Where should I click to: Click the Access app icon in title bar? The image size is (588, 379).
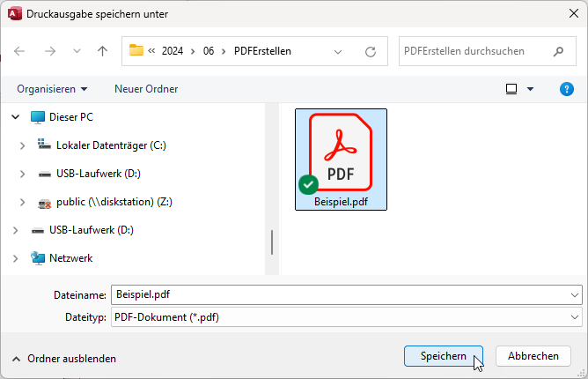click(15, 14)
